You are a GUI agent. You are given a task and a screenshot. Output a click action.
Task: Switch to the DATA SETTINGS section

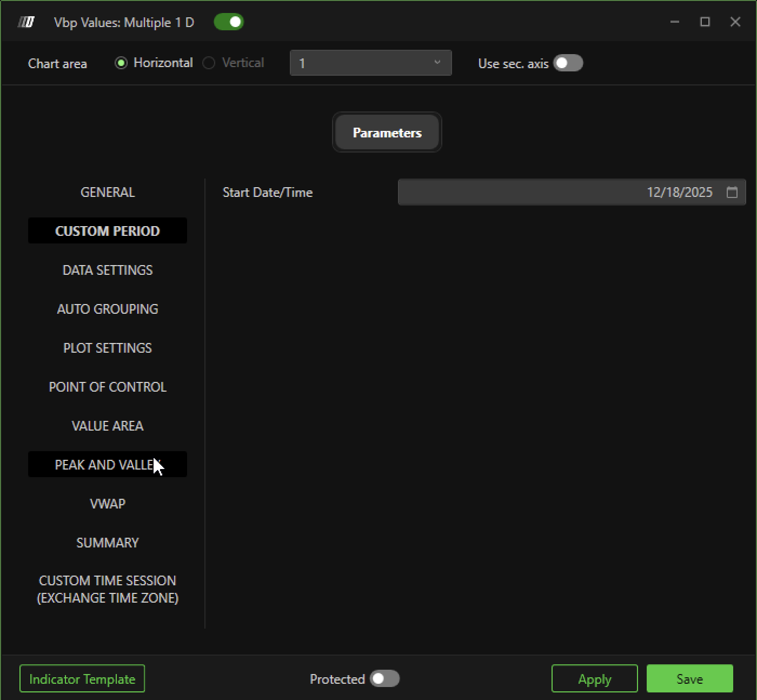tap(108, 270)
